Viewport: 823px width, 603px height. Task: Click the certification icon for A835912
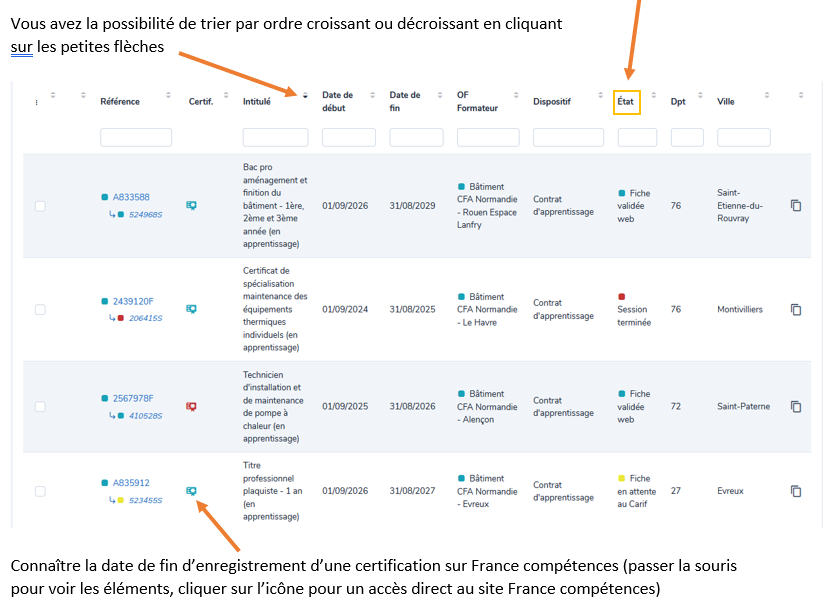191,491
